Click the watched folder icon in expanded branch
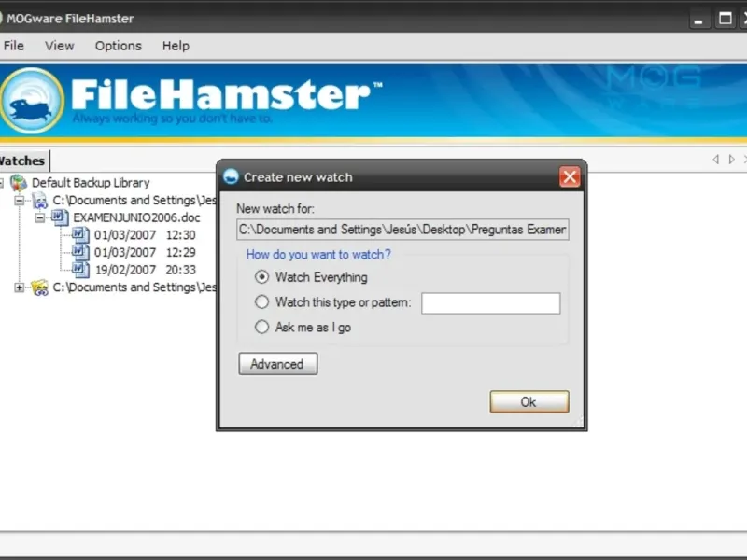 point(39,201)
